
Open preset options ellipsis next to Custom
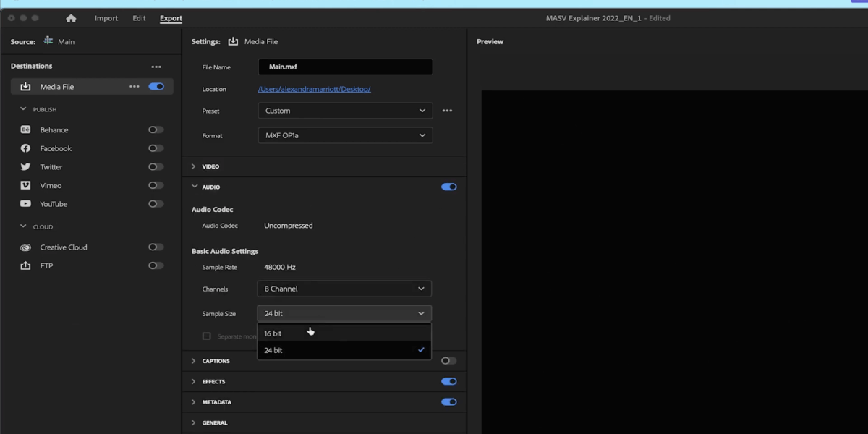pos(447,111)
